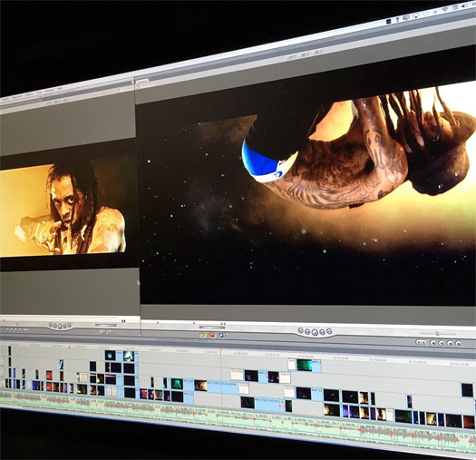Click Play Around Current Frame in Viewer
476x460 pixels.
[64, 326]
